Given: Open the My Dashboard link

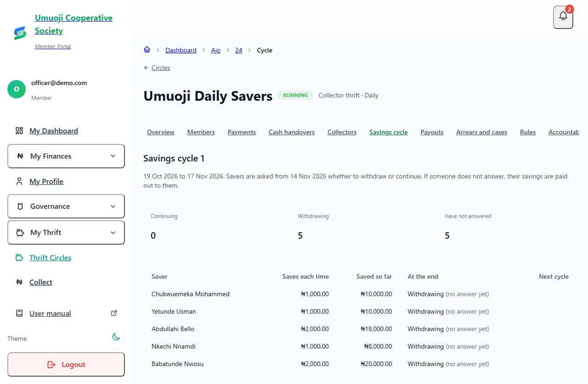Looking at the screenshot, I should click(x=54, y=131).
